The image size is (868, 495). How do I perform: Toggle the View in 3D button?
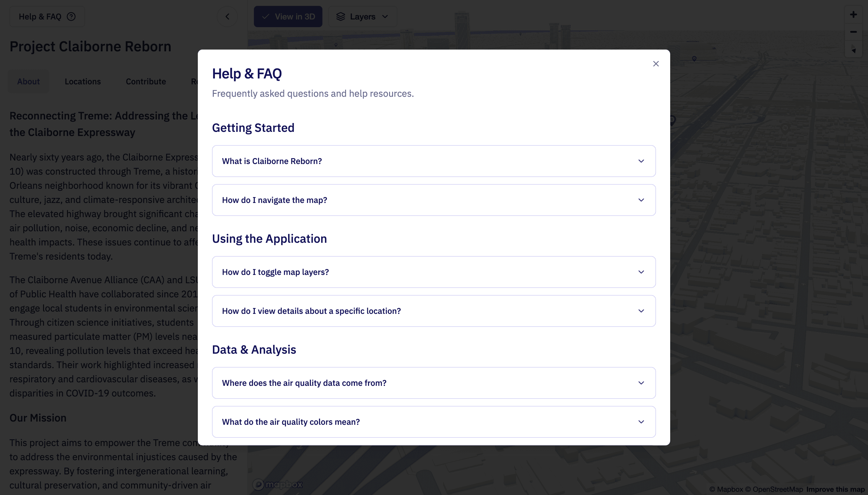[x=288, y=17]
